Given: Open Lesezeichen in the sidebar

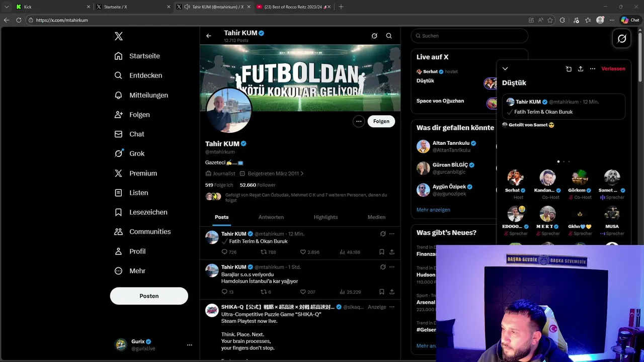Looking at the screenshot, I should tap(141, 212).
